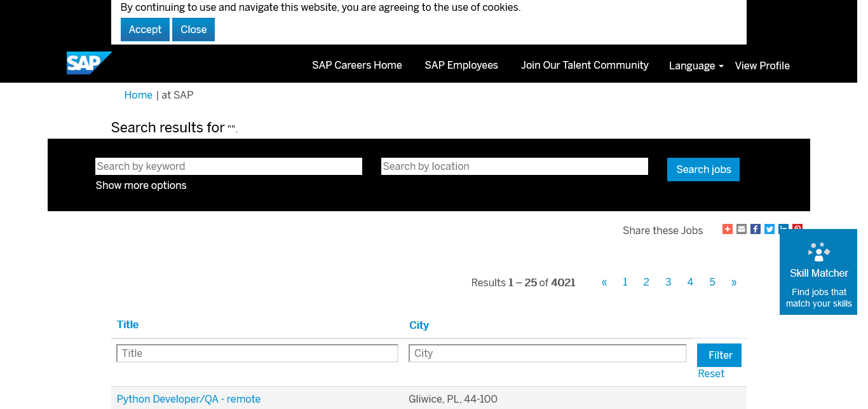Share jobs on Twitter
Image resolution: width=868 pixels, height=409 pixels.
[770, 229]
